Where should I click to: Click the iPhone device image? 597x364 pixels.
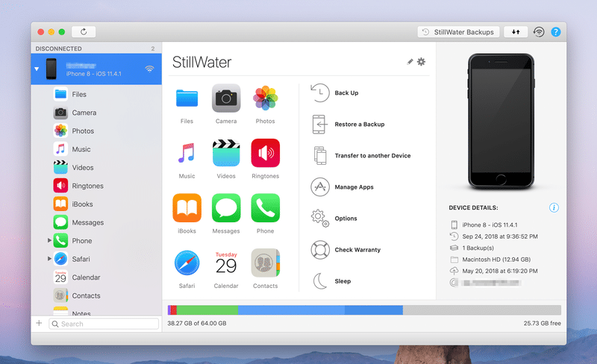pos(501,121)
